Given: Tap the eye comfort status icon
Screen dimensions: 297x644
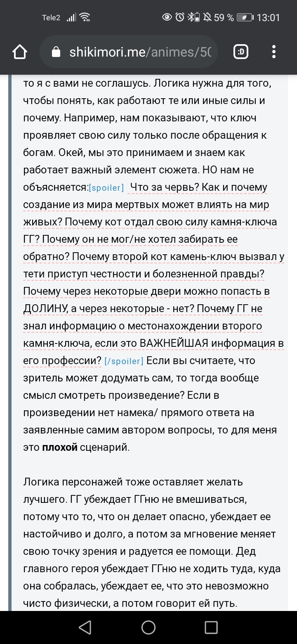Looking at the screenshot, I should point(167,17).
